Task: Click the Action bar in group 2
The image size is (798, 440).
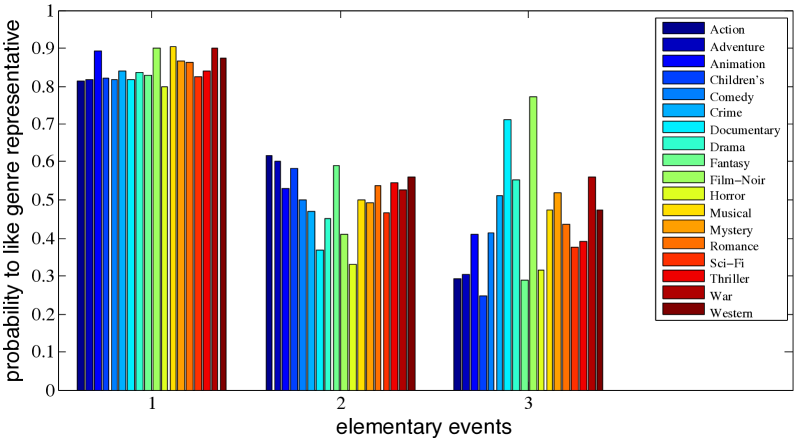Action: click(269, 273)
